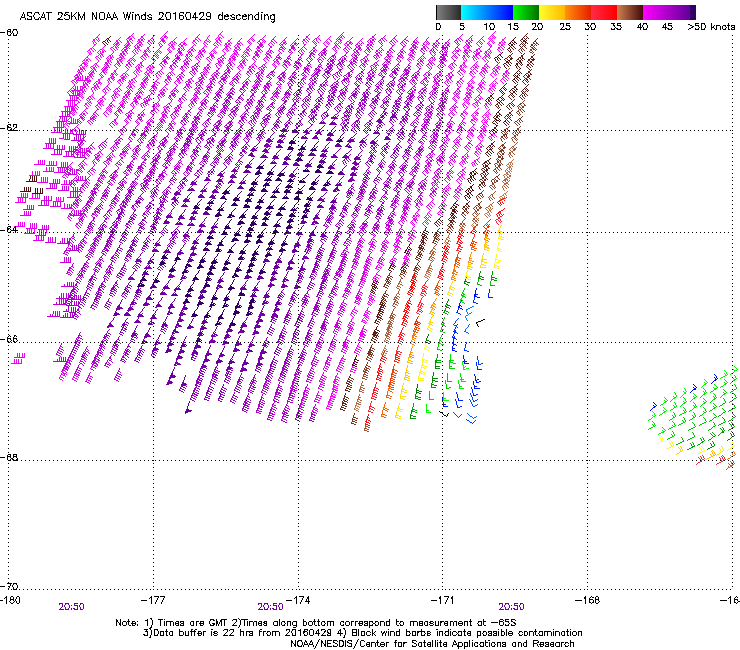
Task: Click the '-174' longitude axis label
Action: (x=298, y=600)
